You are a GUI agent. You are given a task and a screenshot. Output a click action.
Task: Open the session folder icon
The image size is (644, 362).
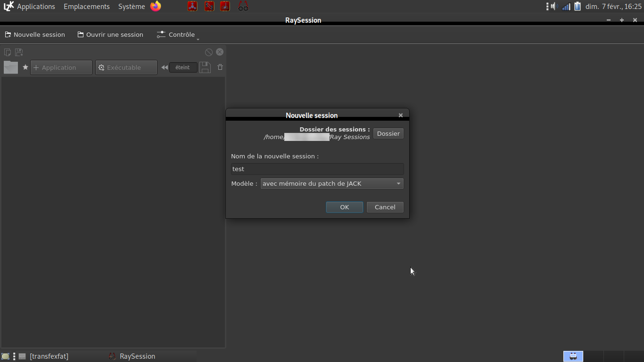click(11, 67)
